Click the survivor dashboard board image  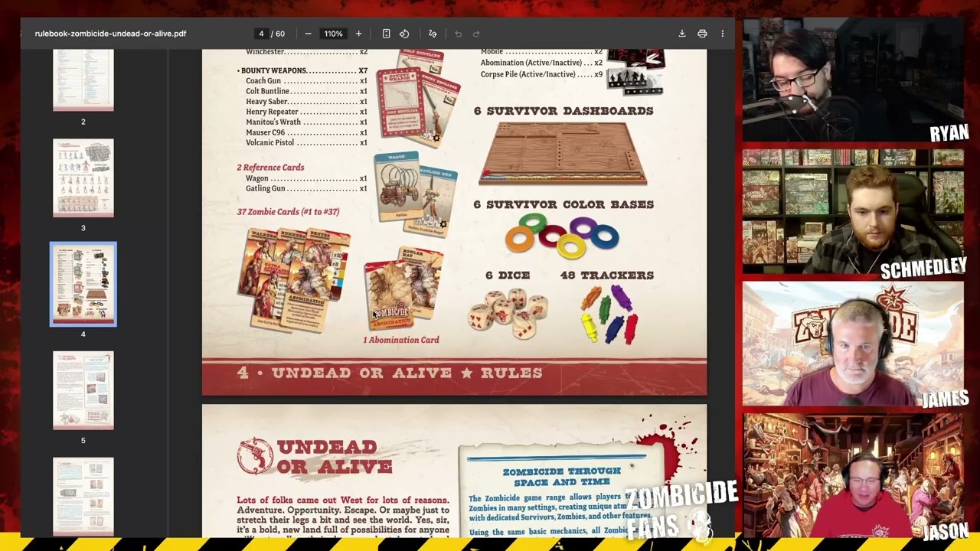pos(563,153)
